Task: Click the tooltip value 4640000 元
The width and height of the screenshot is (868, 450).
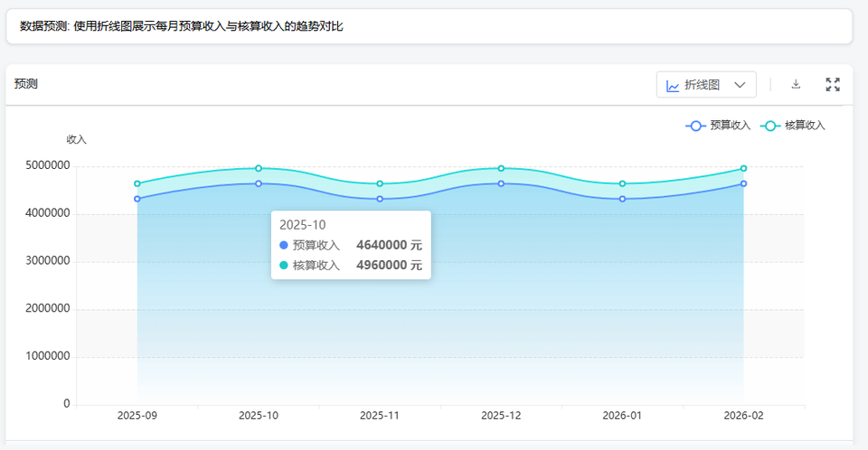Action: click(x=389, y=245)
